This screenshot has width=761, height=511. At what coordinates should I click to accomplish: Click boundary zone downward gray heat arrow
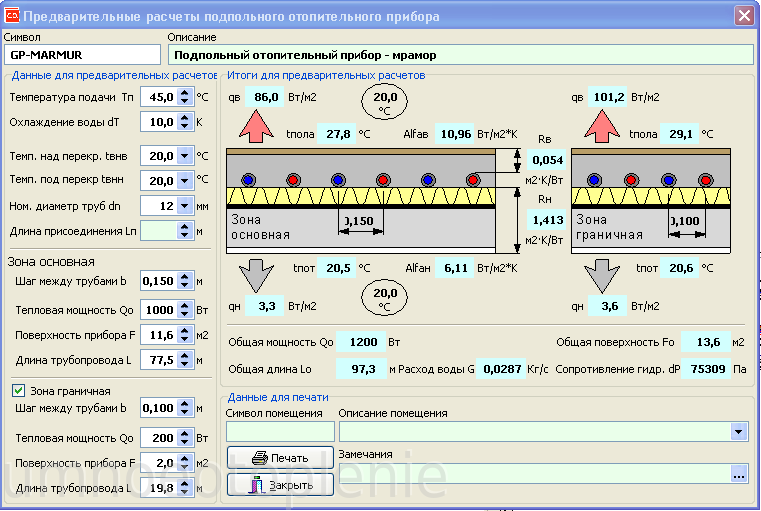coord(602,275)
